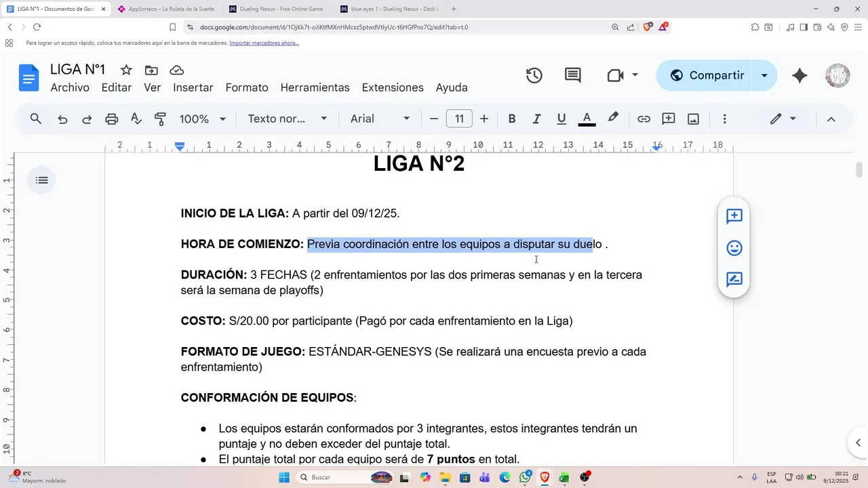Viewport: 868px width, 488px height.
Task: Start a video call with camera icon
Action: pyautogui.click(x=615, y=75)
